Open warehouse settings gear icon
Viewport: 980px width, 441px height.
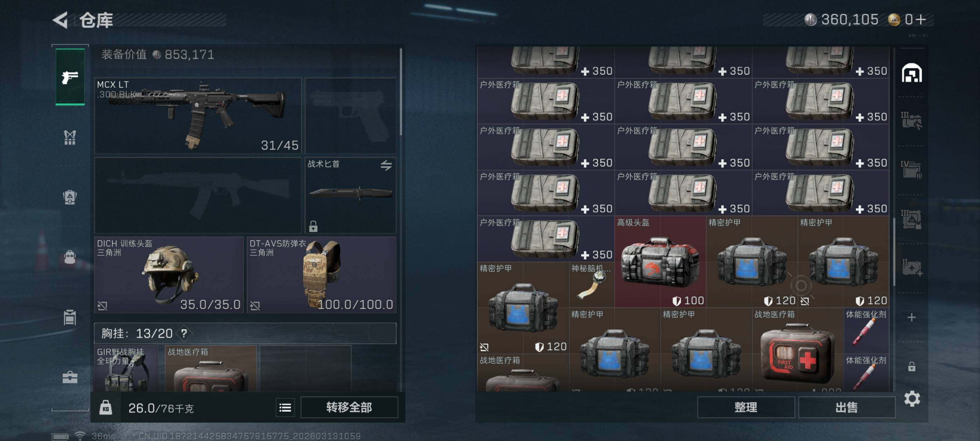click(912, 398)
